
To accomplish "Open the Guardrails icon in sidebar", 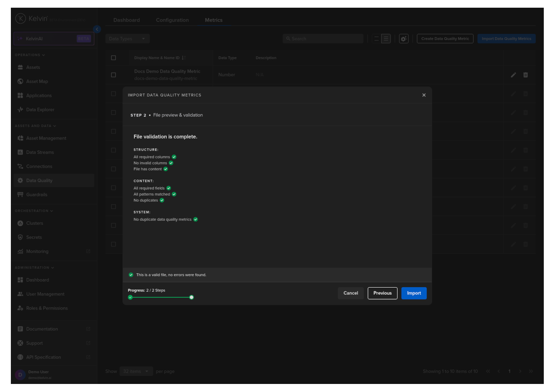I will tap(20, 195).
